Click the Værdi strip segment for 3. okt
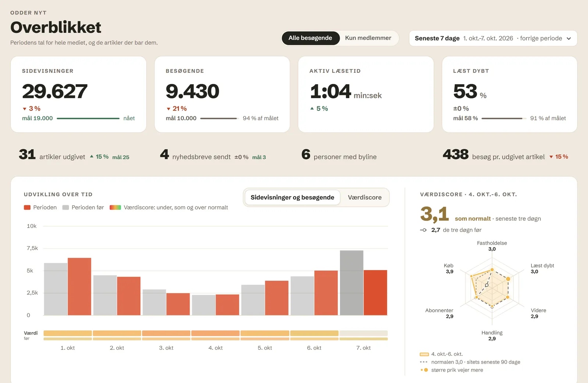The height and width of the screenshot is (383, 588). click(x=166, y=333)
